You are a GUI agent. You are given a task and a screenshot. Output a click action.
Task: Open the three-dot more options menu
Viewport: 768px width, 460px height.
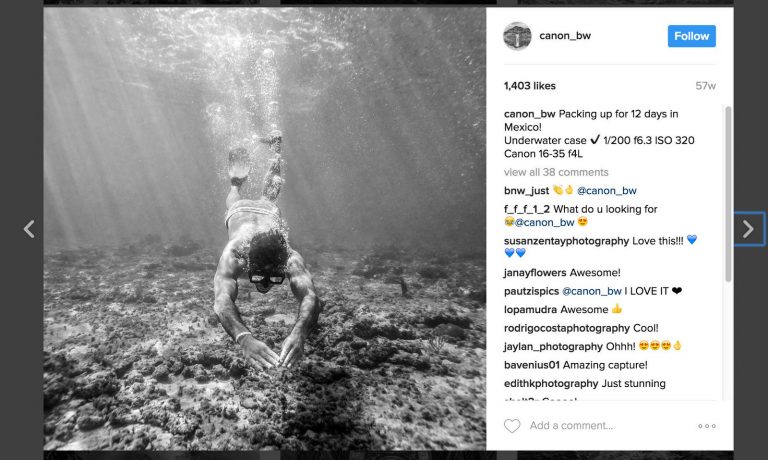707,426
